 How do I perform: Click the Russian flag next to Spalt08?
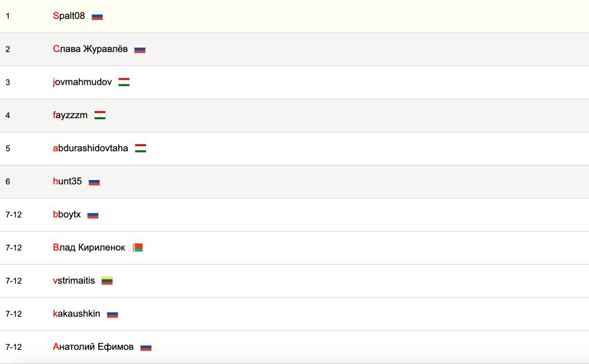[x=97, y=16]
